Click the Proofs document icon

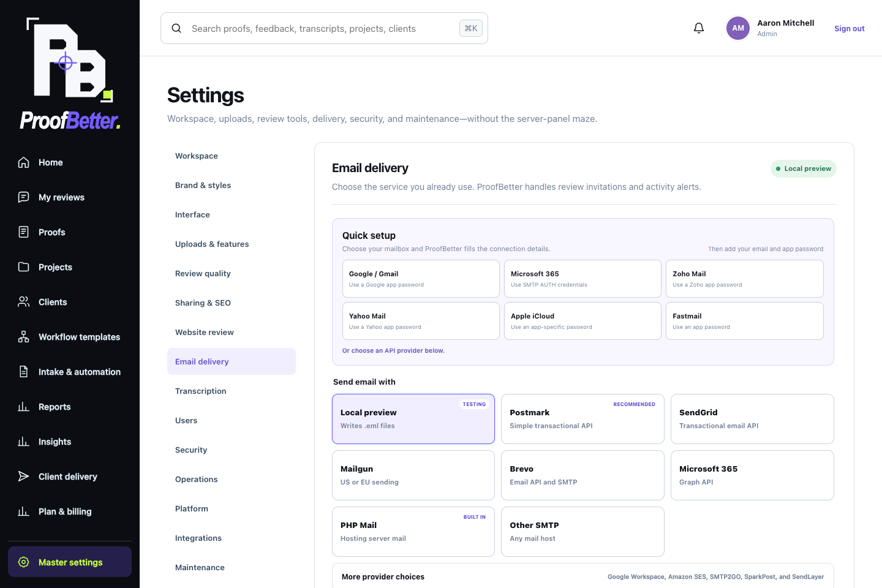24,232
